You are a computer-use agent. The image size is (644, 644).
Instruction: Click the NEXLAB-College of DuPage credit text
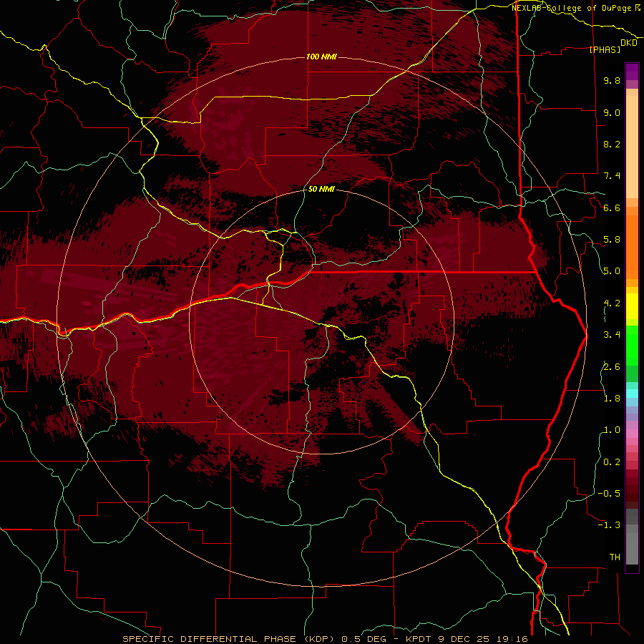coord(571,8)
